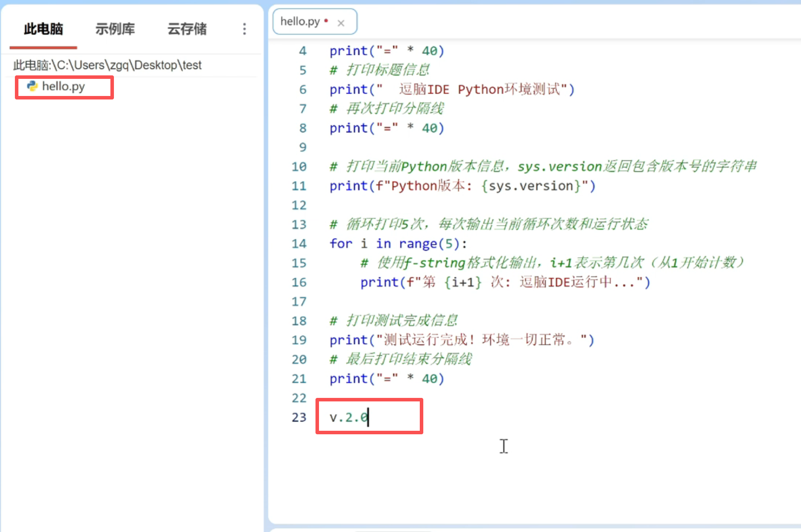Click line number 4 in the gutter
Viewport: 801px width, 532px height.
303,51
